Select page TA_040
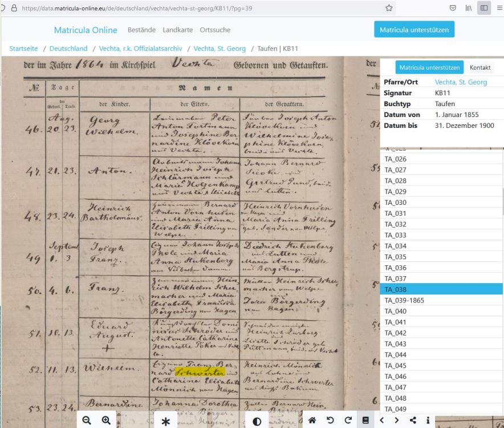504x428 pixels. point(441,311)
